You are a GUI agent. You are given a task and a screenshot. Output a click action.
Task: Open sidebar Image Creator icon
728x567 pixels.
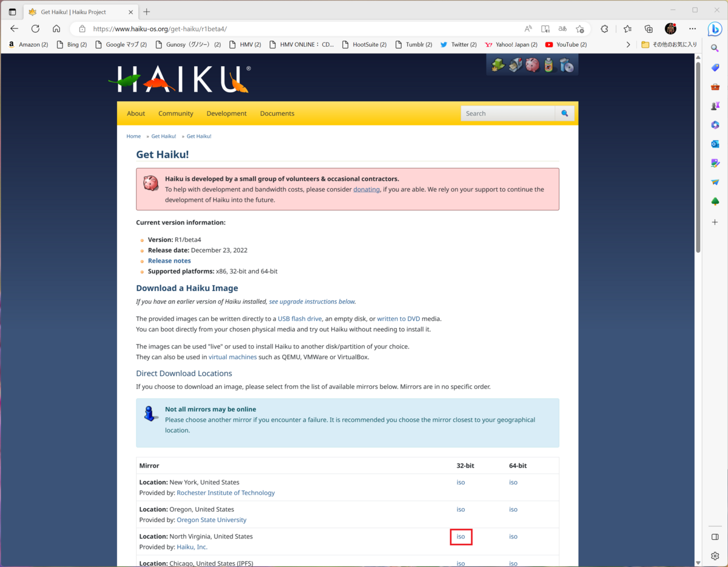[715, 163]
